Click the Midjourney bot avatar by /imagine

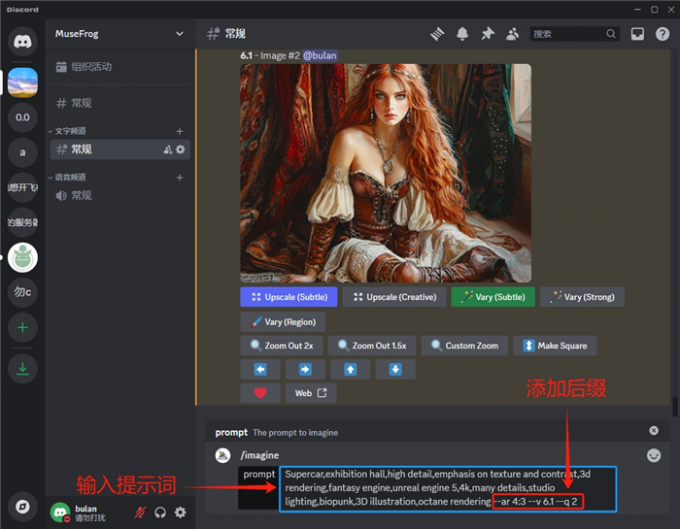point(223,455)
